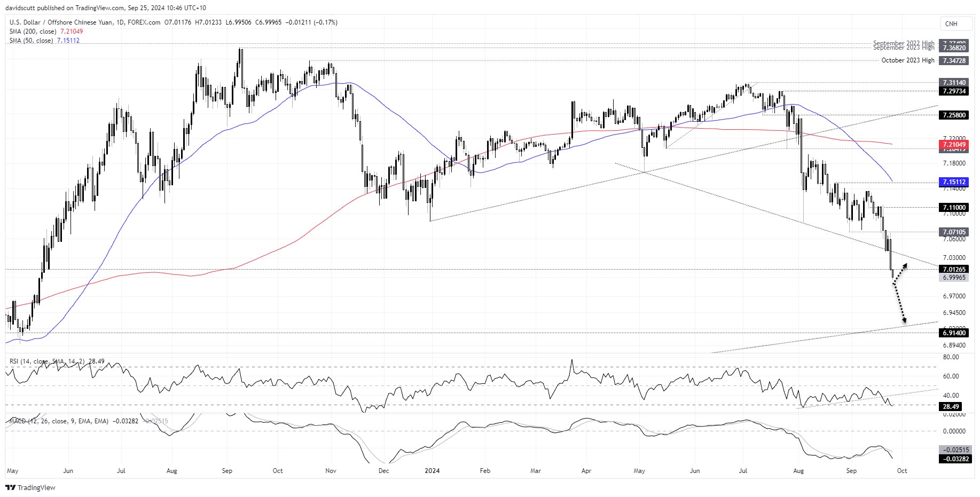Viewport: 980px width, 497px height.
Task: Click the 7.25800 price level label
Action: [954, 115]
